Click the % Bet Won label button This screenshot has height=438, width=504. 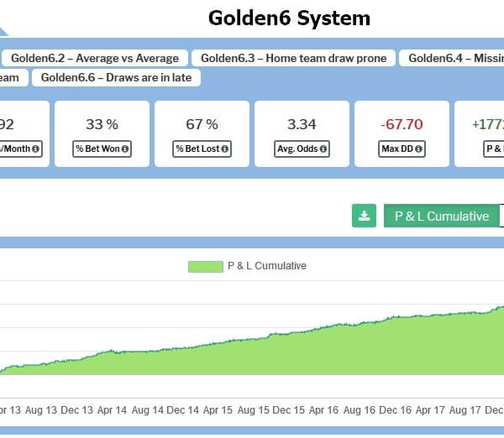click(102, 149)
